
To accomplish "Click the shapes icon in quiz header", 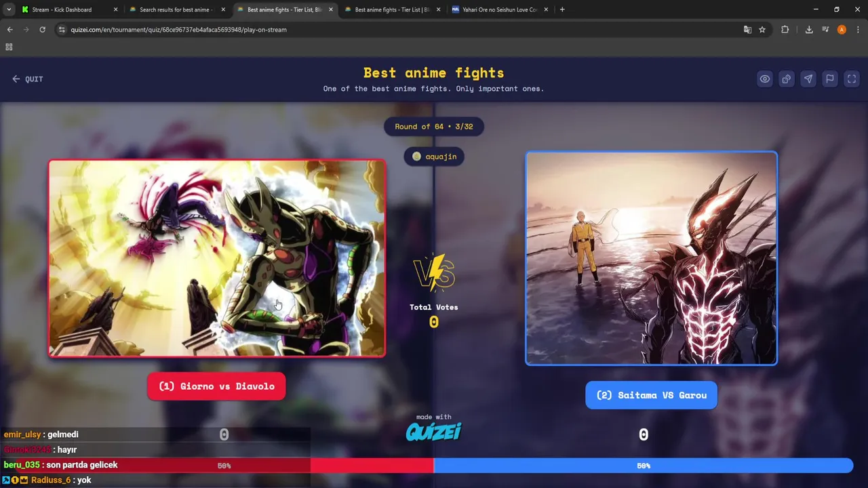I will pos(786,79).
